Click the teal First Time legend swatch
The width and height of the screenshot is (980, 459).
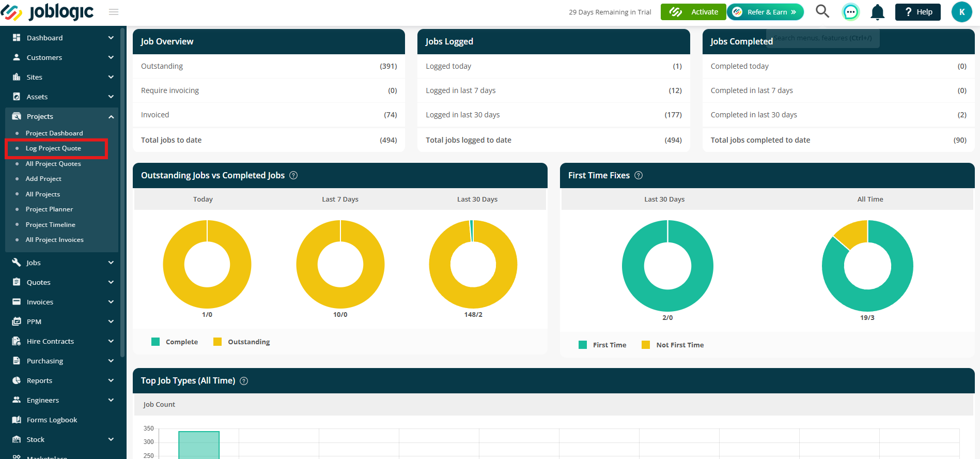pyautogui.click(x=583, y=345)
